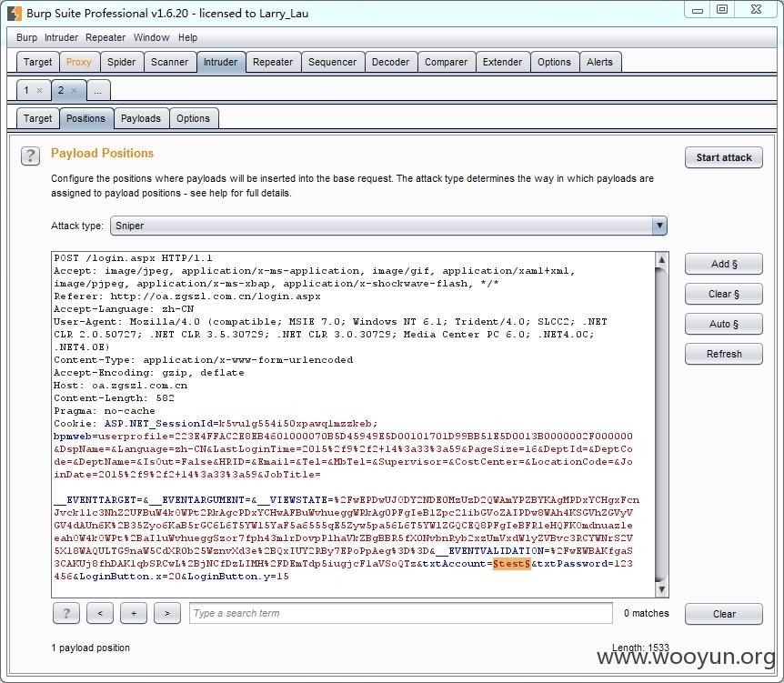Click the Start attack button
Viewport: 784px width, 683px height.
click(723, 157)
